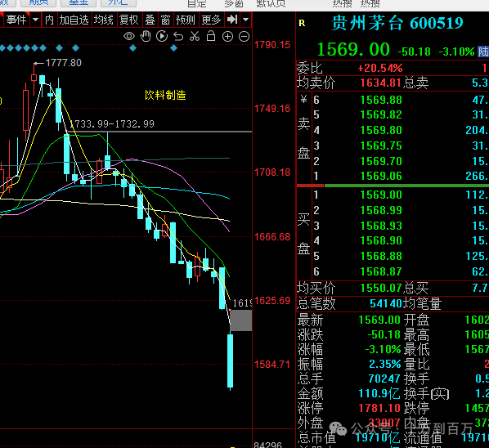Click the 预测 forecast button
The image size is (489, 448).
(x=186, y=20)
